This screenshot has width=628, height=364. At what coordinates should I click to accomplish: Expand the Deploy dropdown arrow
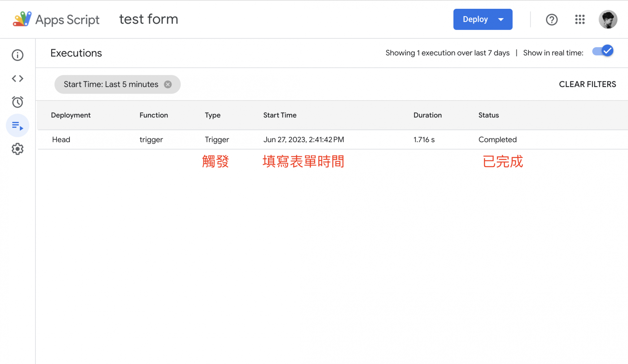click(501, 19)
